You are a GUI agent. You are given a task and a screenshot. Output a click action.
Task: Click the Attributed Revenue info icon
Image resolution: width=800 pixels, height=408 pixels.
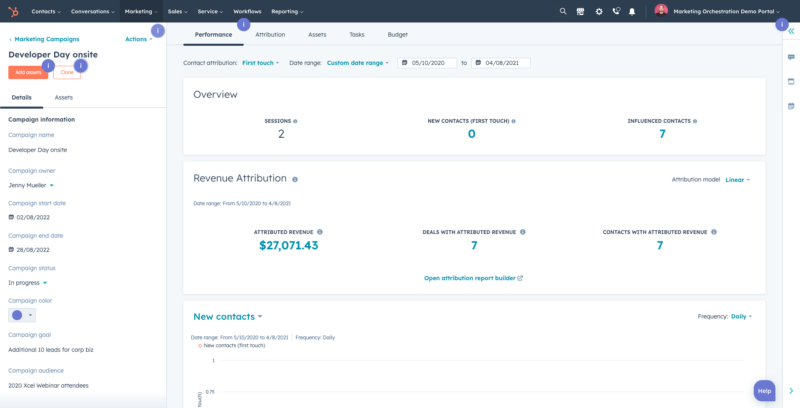pos(320,232)
